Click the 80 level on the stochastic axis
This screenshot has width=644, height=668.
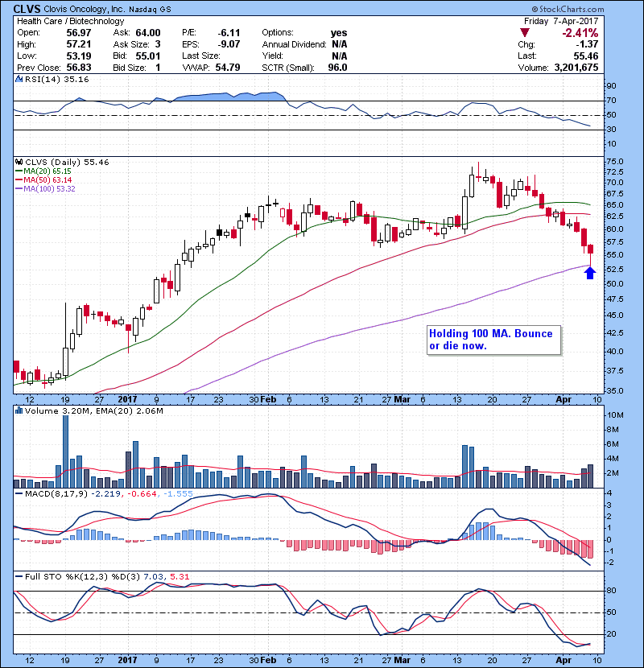coord(612,591)
